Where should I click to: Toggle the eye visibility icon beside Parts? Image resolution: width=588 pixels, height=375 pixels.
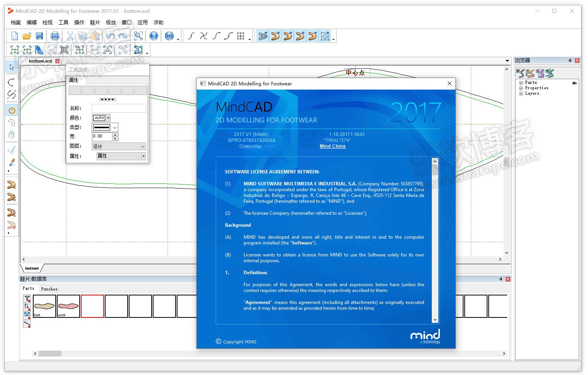click(574, 83)
